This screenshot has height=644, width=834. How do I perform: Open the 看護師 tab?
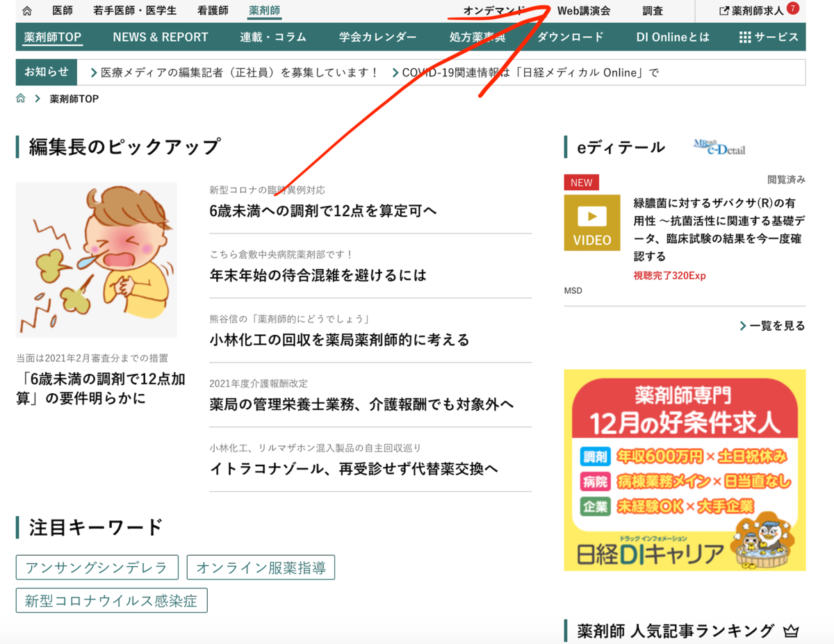tap(213, 11)
